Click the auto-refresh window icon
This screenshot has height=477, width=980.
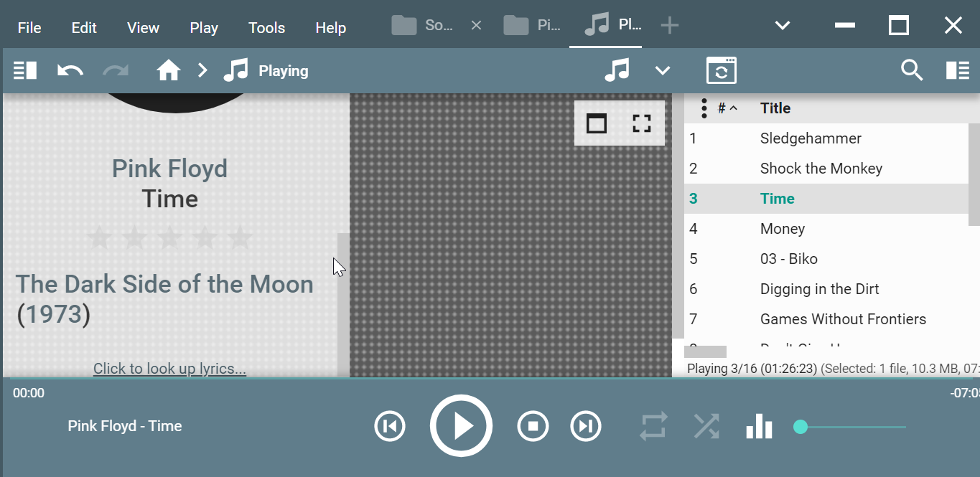tap(721, 71)
